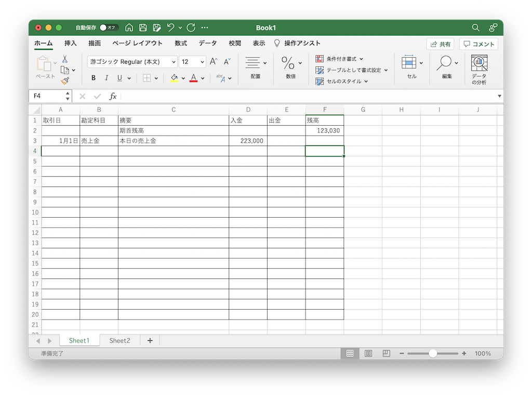Viewport: 532px width, 397px height.
Task: Toggle Bold formatting
Action: (94, 78)
